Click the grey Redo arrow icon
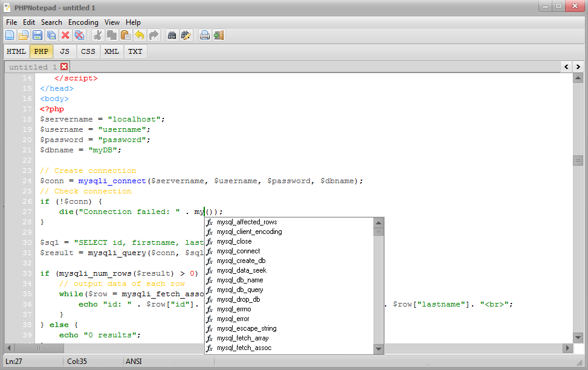Screen dimensions: 588x370 (x=153, y=35)
